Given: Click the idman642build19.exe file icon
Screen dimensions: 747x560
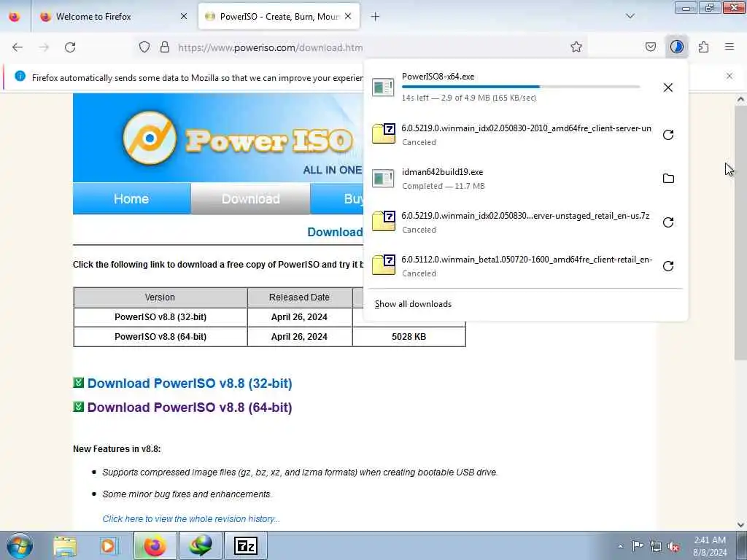Looking at the screenshot, I should [383, 179].
